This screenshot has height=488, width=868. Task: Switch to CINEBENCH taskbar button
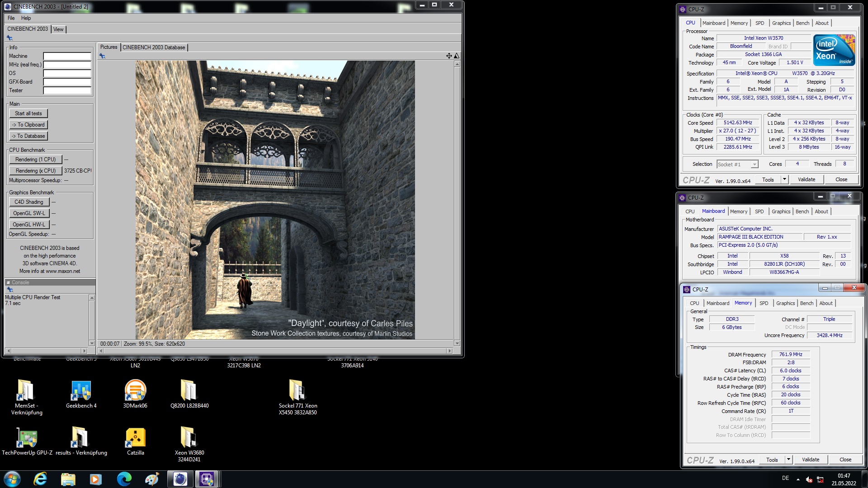[180, 479]
